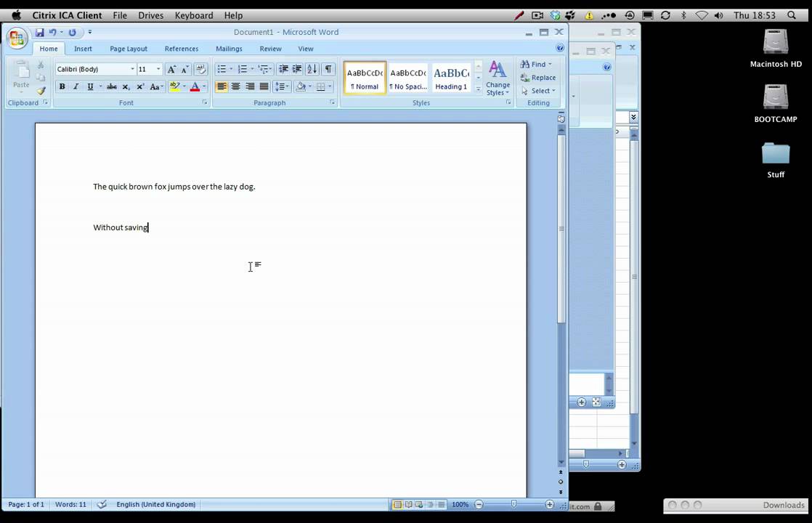Apply bulleted list formatting
Viewport: 812px width, 523px height.
[222, 69]
